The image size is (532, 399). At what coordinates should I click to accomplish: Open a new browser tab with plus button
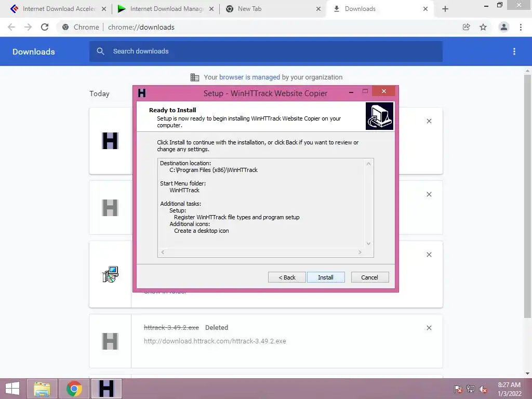pyautogui.click(x=445, y=9)
